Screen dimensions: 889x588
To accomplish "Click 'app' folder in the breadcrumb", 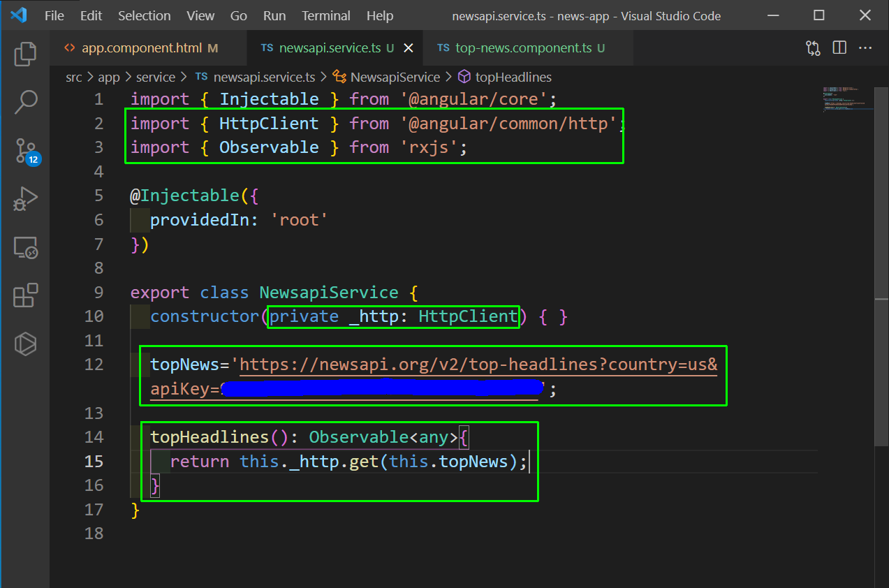I will click(x=108, y=78).
